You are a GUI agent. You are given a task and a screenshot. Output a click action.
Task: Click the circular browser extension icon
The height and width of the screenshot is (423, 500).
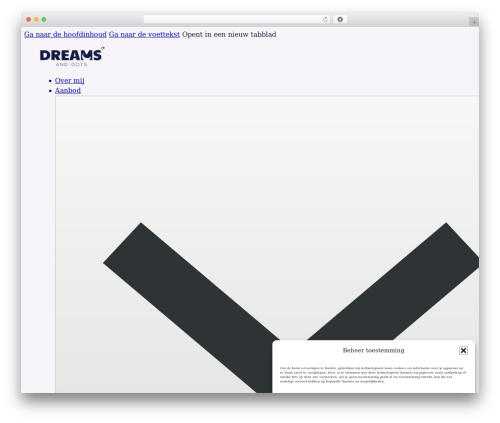pos(340,19)
